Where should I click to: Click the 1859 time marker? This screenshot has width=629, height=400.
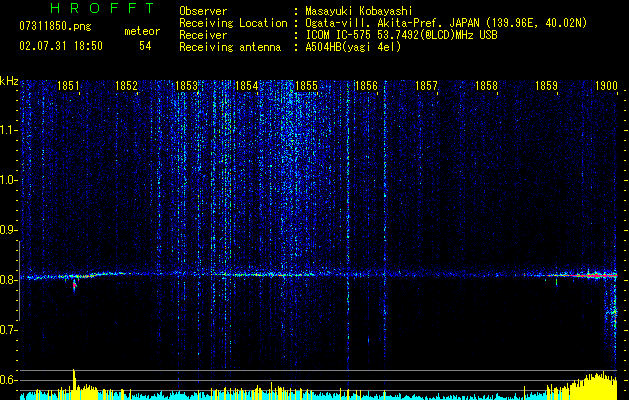point(546,86)
